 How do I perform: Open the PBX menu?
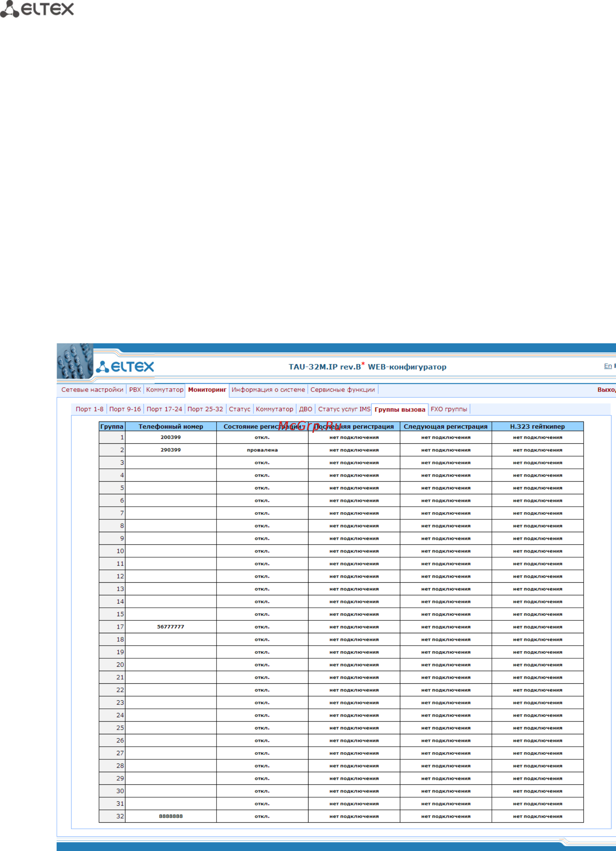coord(135,390)
